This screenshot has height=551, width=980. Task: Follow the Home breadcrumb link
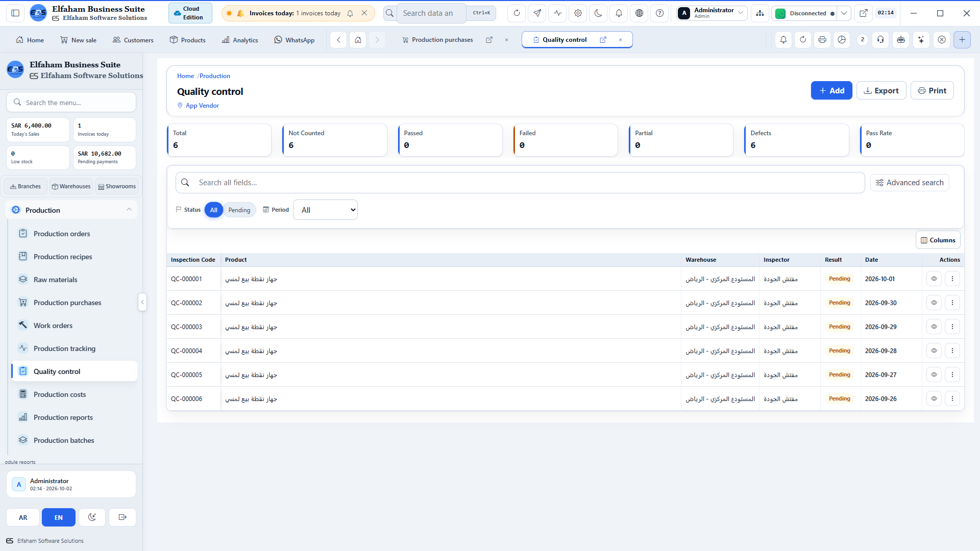point(185,76)
